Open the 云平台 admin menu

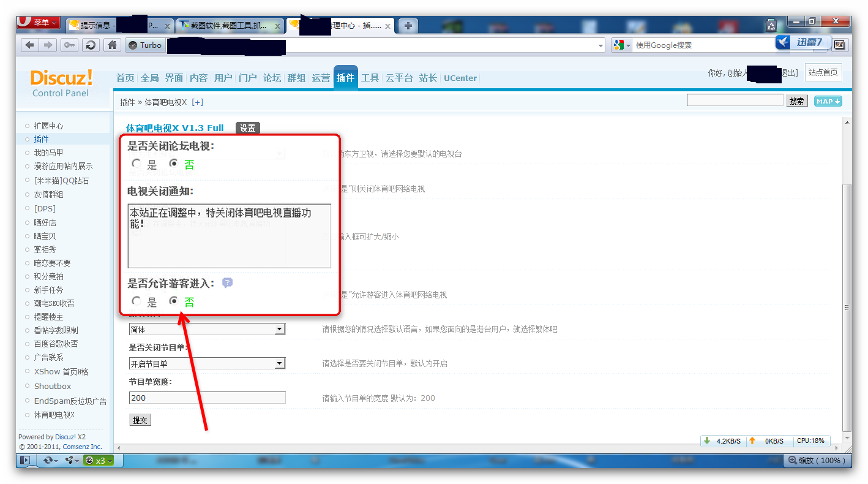coord(399,78)
